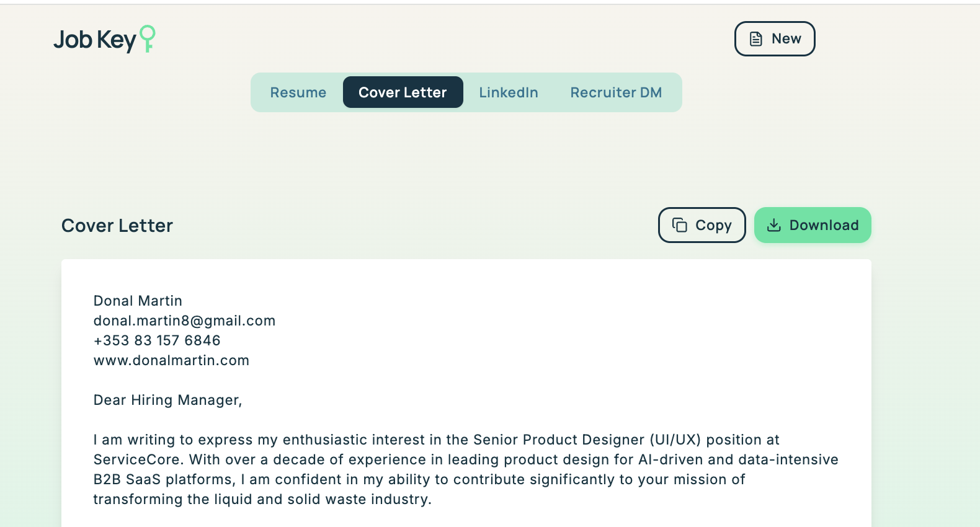Click the Dear Hiring Manager greeting
980x527 pixels.
167,400
